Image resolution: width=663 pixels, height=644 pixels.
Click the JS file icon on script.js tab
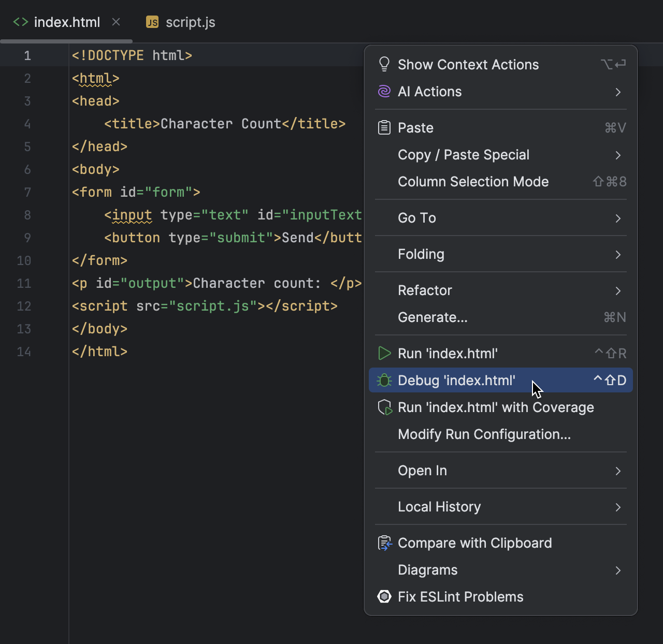click(x=152, y=22)
